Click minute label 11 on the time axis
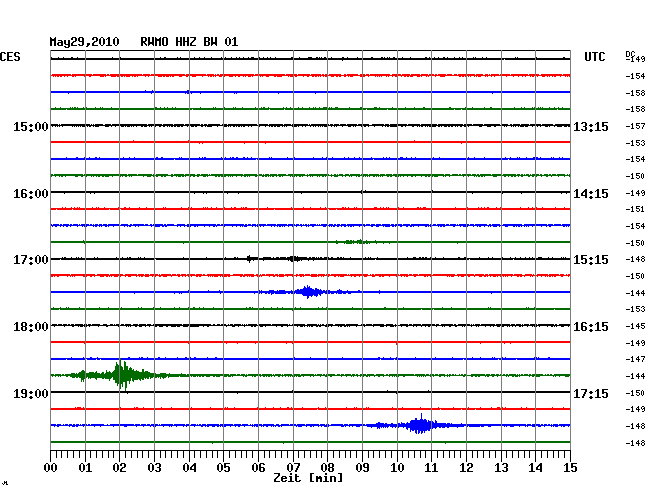The height and width of the screenshot is (494, 650). [431, 467]
